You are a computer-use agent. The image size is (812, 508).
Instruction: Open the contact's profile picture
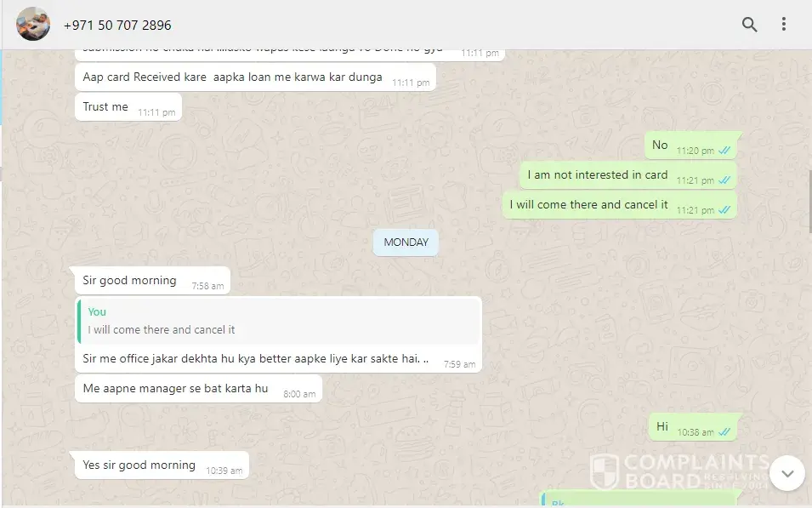[33, 24]
